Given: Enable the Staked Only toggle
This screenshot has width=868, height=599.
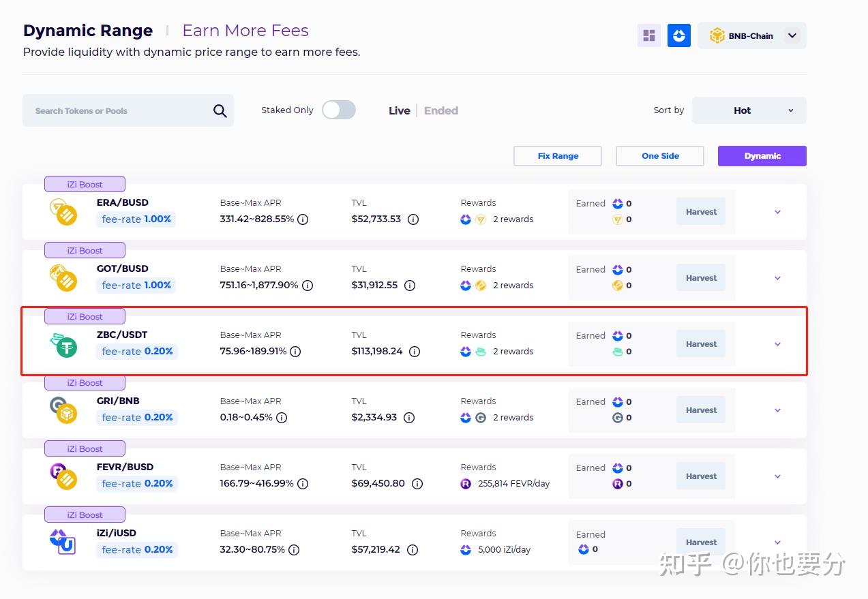Looking at the screenshot, I should click(x=339, y=110).
